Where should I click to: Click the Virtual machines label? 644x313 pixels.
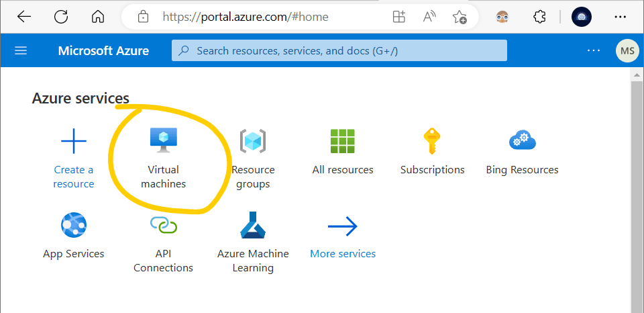point(163,177)
